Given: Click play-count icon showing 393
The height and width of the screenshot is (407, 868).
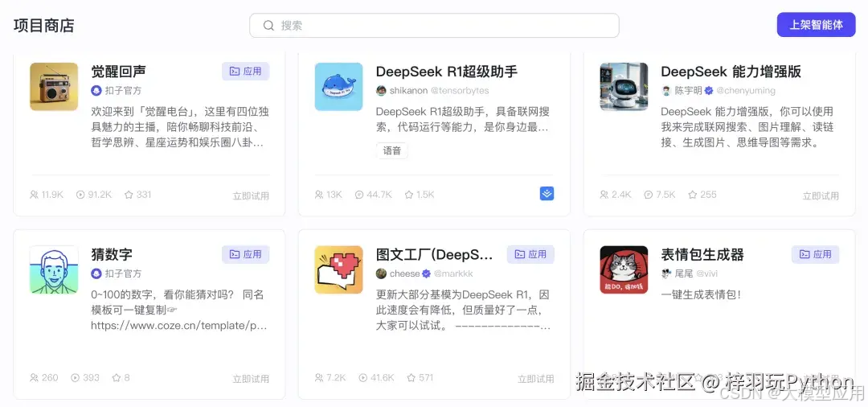Looking at the screenshot, I should [76, 378].
